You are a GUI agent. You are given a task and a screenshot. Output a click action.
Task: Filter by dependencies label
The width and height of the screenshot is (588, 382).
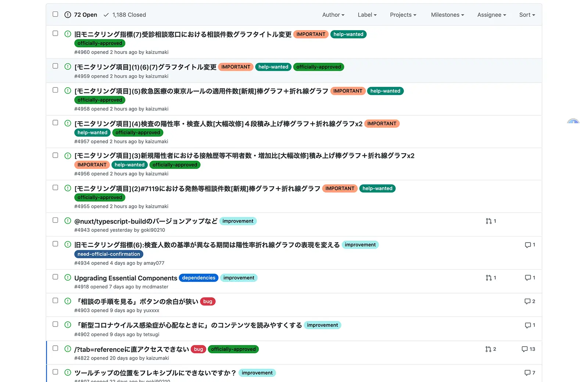(x=199, y=278)
